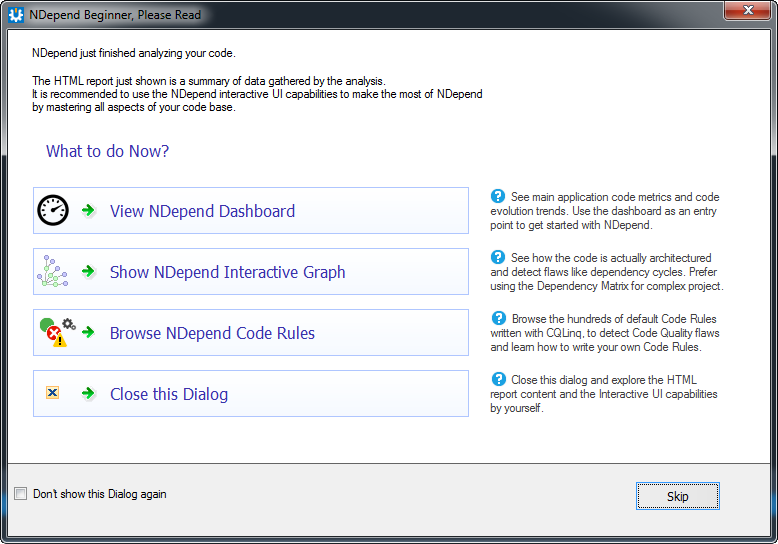
Task: Choose Browse NDepend Code Rules
Action: point(251,333)
